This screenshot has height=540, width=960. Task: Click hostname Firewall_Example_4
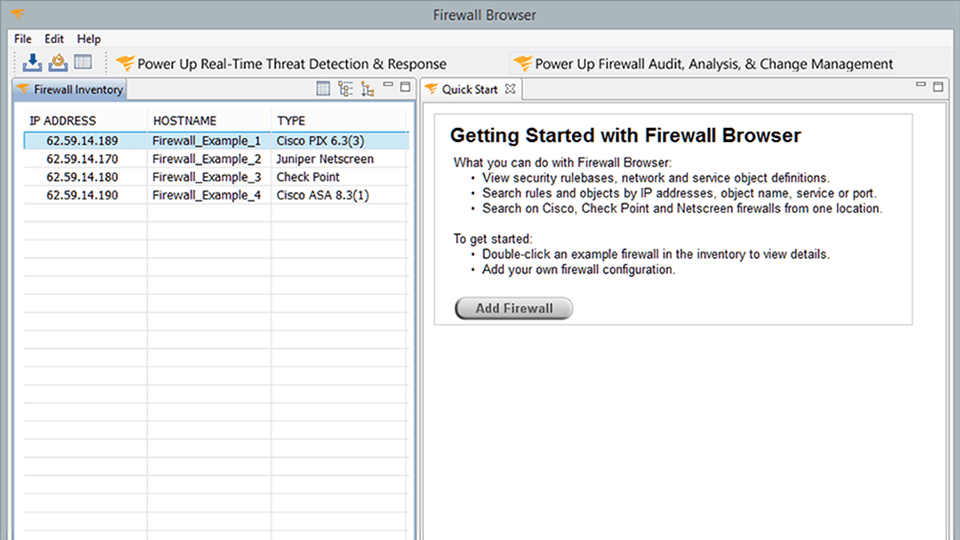[207, 195]
